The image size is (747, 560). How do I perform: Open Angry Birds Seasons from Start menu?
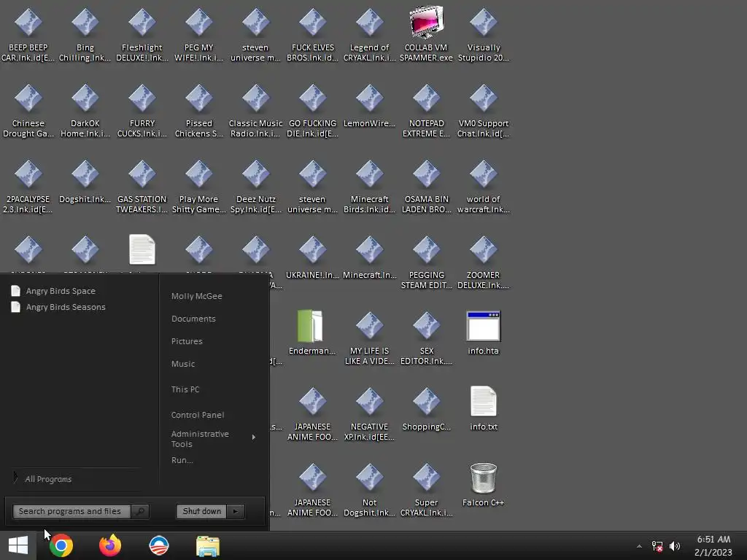tap(66, 307)
